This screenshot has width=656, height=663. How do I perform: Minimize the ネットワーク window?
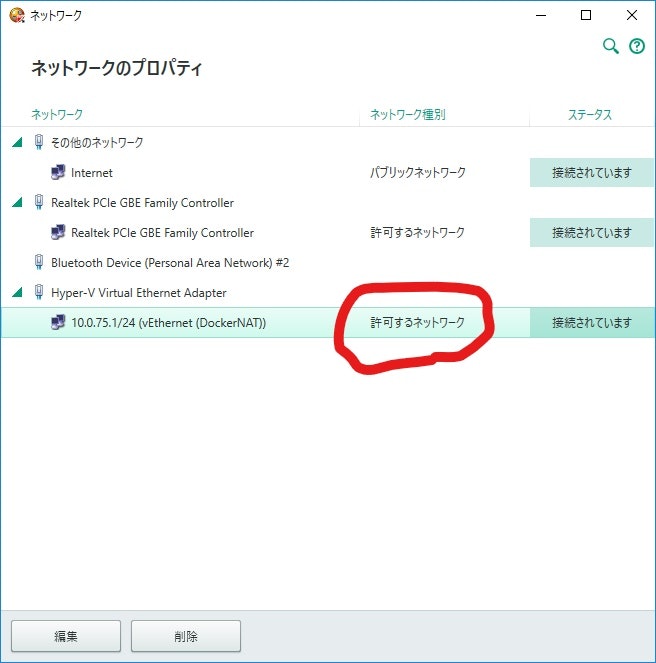click(541, 15)
